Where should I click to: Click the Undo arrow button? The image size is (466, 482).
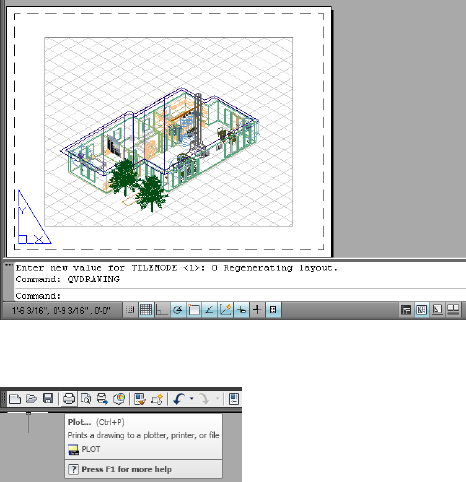[179, 399]
